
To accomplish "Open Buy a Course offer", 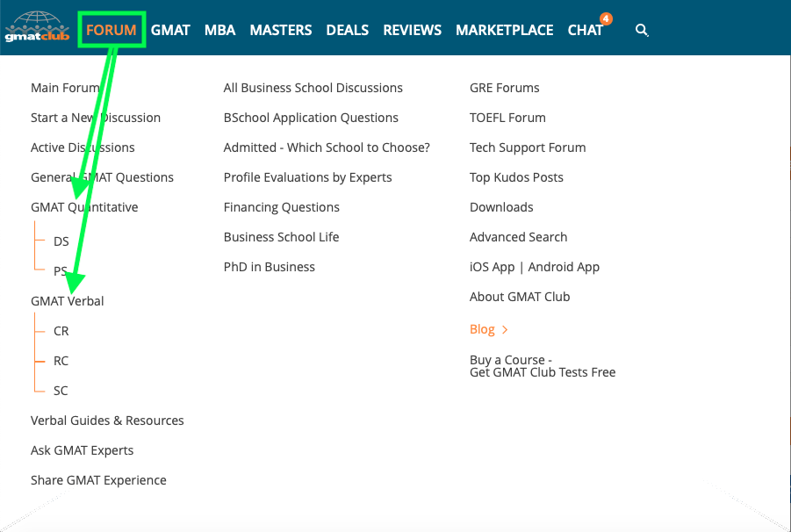I will [542, 366].
